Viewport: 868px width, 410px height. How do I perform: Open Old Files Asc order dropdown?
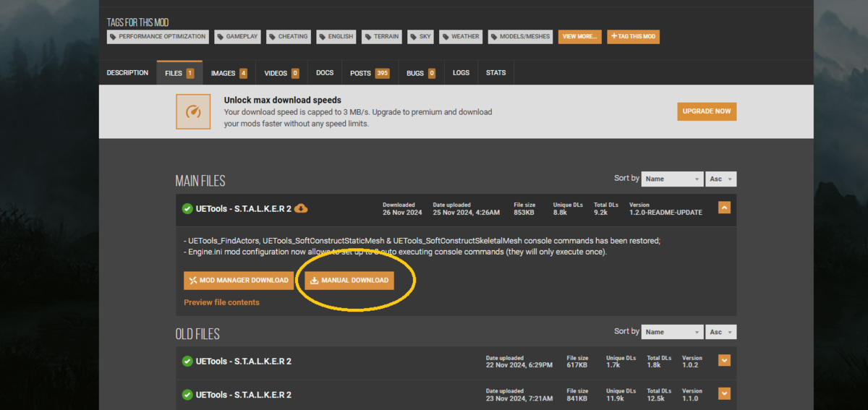point(721,332)
